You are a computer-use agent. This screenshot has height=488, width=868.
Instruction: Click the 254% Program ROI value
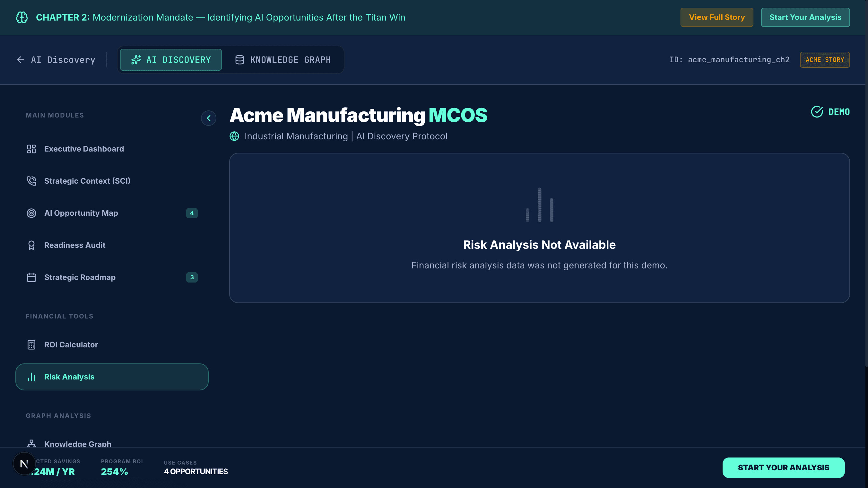point(115,472)
